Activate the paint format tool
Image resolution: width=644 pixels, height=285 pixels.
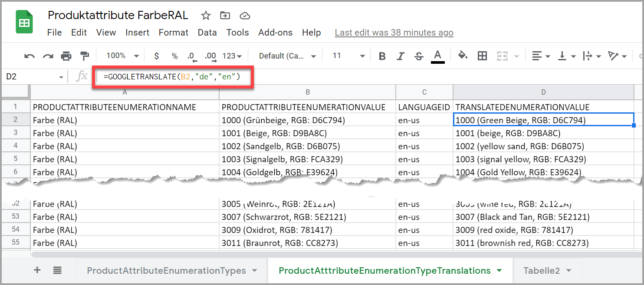point(84,56)
